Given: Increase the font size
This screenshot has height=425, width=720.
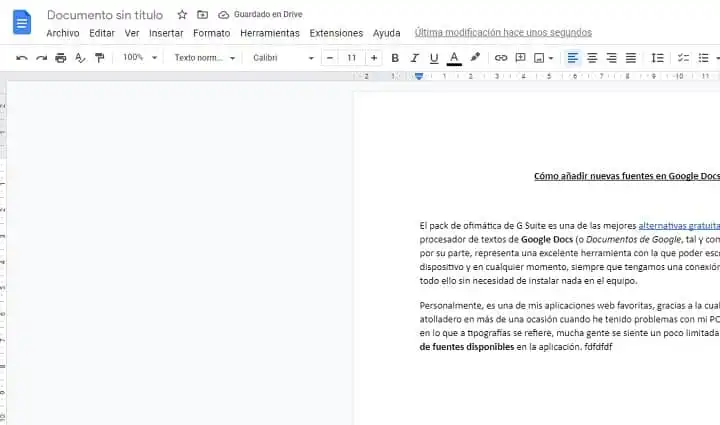Looking at the screenshot, I should pos(374,58).
